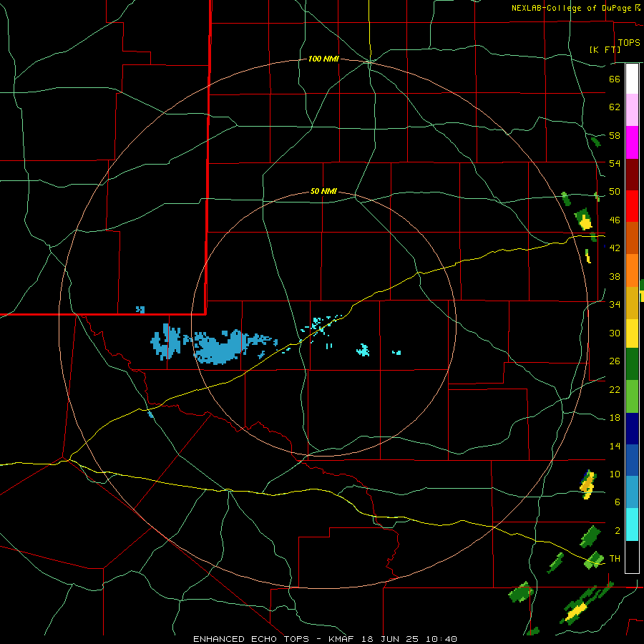Screen dimensions: 644x644
Task: Pick the light blue 14 kft swatch
Action: click(632, 492)
